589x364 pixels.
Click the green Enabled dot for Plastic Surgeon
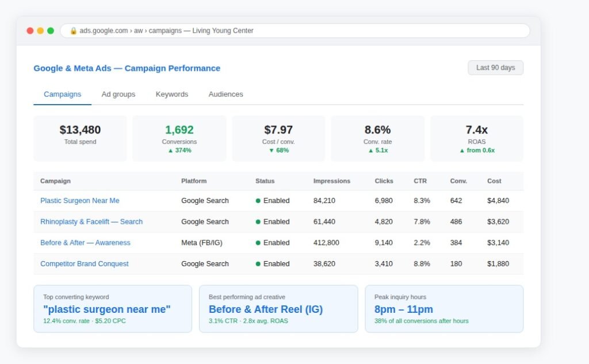pos(258,201)
